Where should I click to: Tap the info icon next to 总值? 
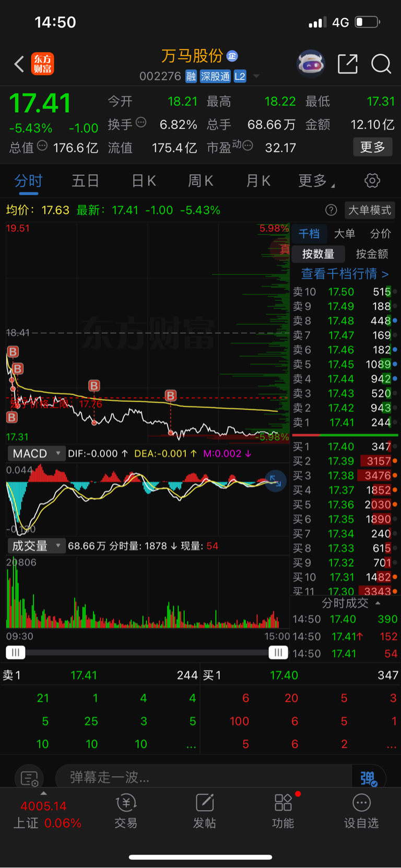(42, 146)
